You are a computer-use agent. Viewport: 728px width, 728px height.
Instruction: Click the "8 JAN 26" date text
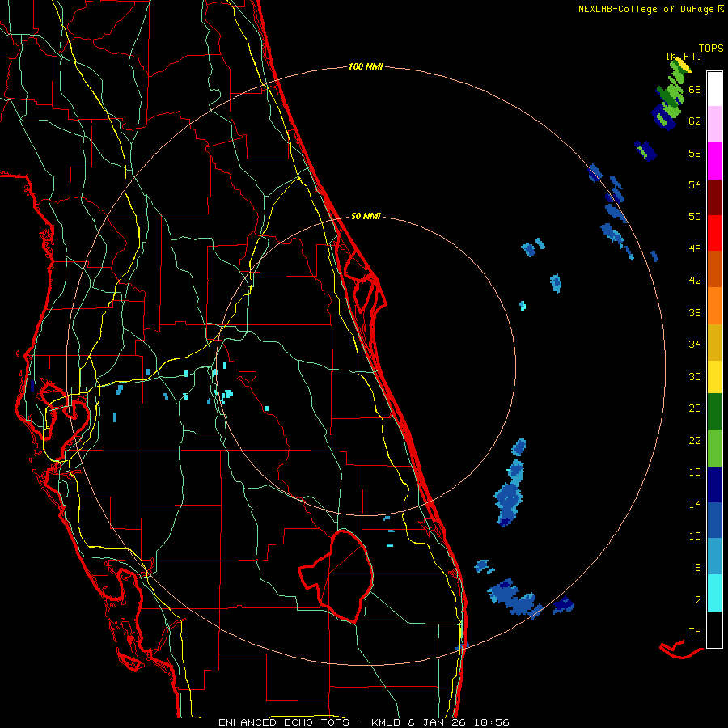(438, 722)
